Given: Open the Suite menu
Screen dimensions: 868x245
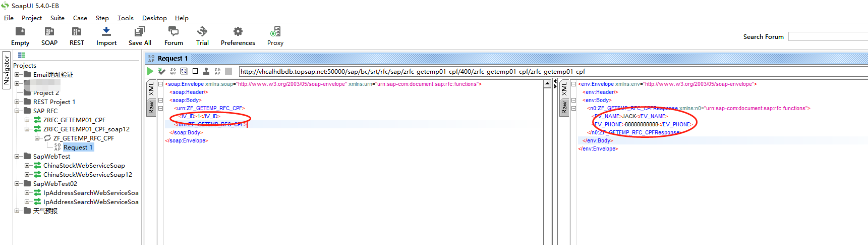Looking at the screenshot, I should tap(57, 18).
